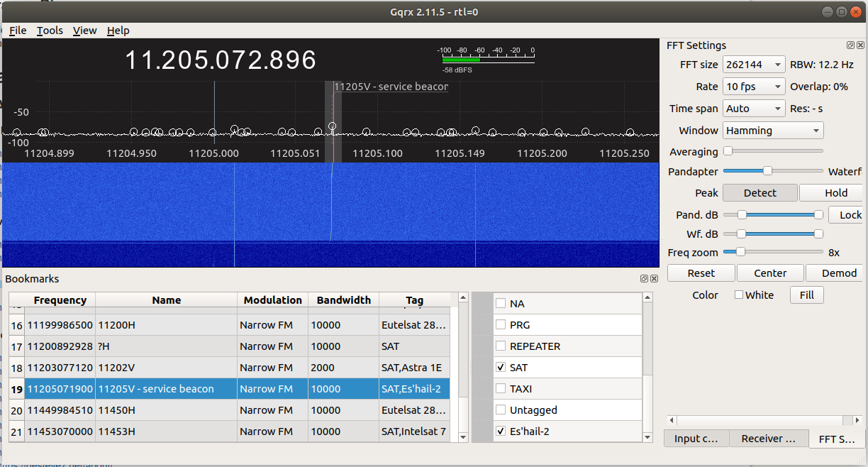Viewport: 868px width, 467px height.
Task: Close the FFT Settings dock panel
Action: (861, 45)
